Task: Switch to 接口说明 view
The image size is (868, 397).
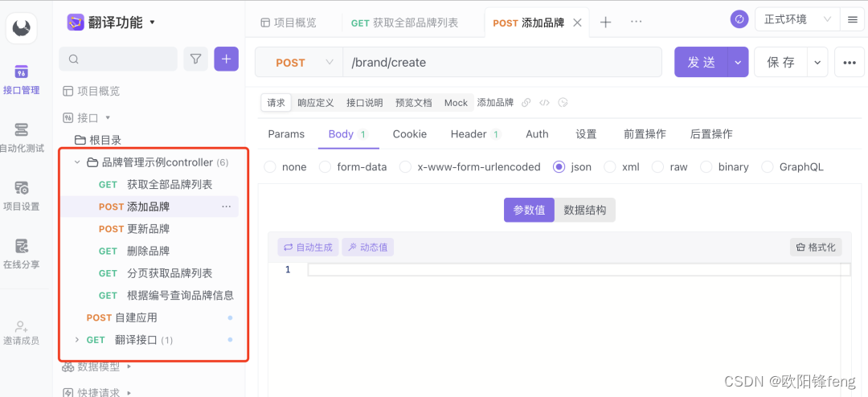Action: (x=364, y=102)
